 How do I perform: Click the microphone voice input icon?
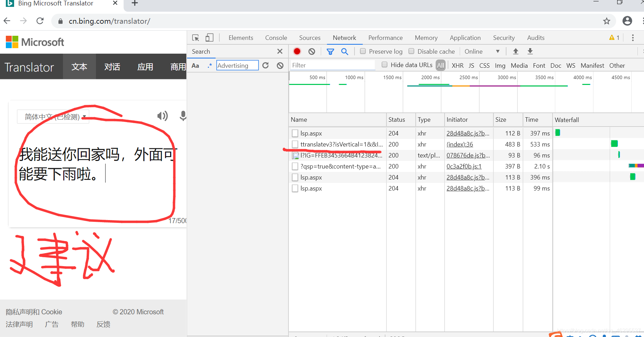pos(183,116)
